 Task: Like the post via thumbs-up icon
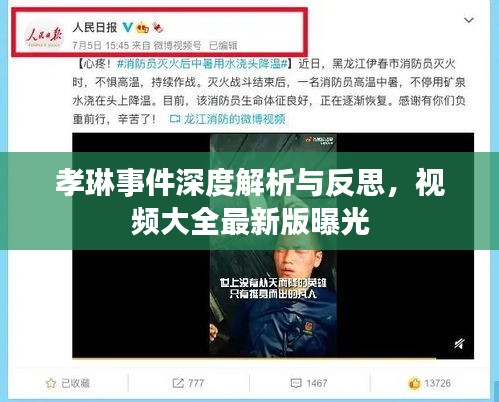(x=414, y=384)
